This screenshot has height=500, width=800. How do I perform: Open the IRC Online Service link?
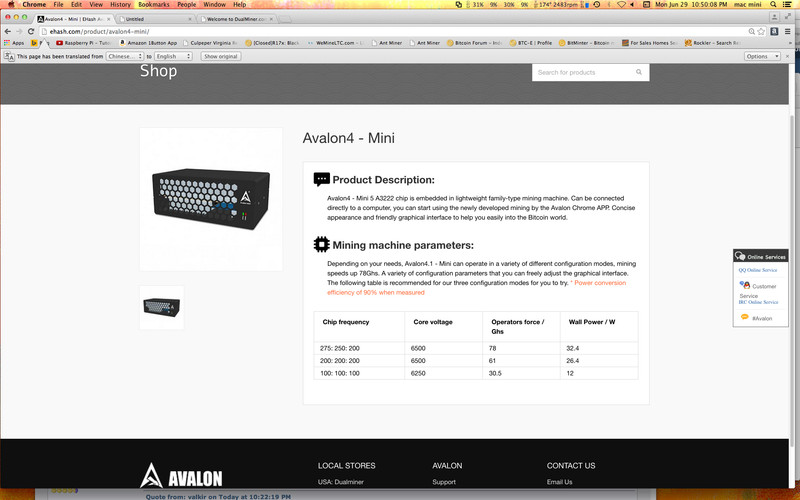pyautogui.click(x=758, y=302)
